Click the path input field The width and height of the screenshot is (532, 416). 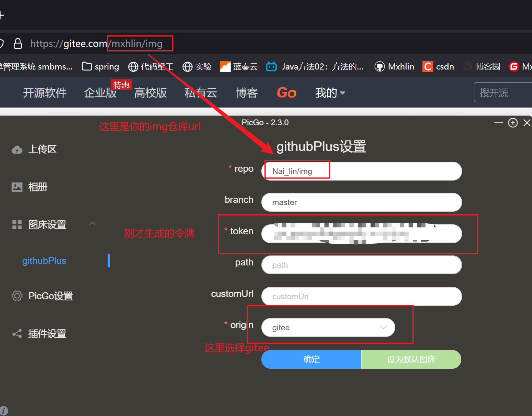tap(361, 265)
